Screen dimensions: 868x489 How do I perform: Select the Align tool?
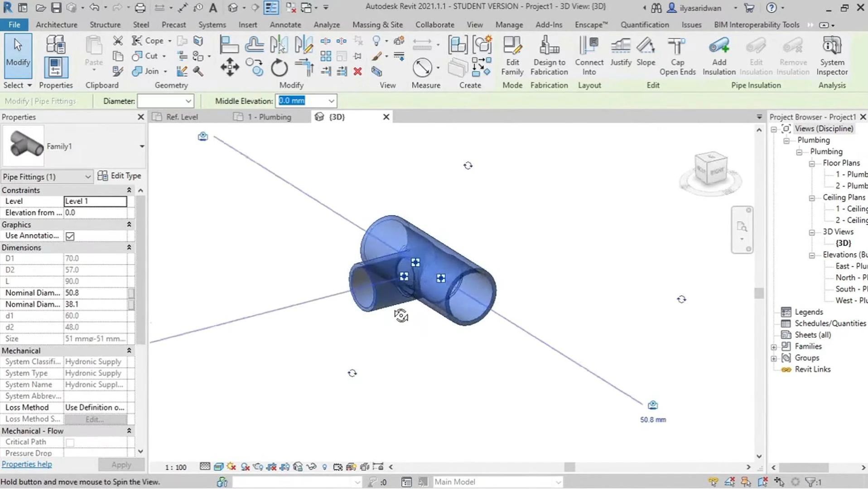(x=229, y=45)
